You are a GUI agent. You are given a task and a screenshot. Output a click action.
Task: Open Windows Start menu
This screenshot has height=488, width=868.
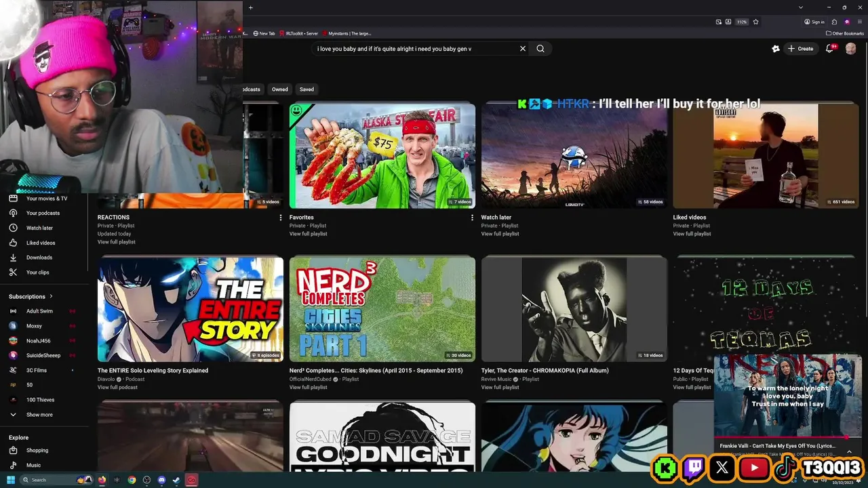(11, 480)
